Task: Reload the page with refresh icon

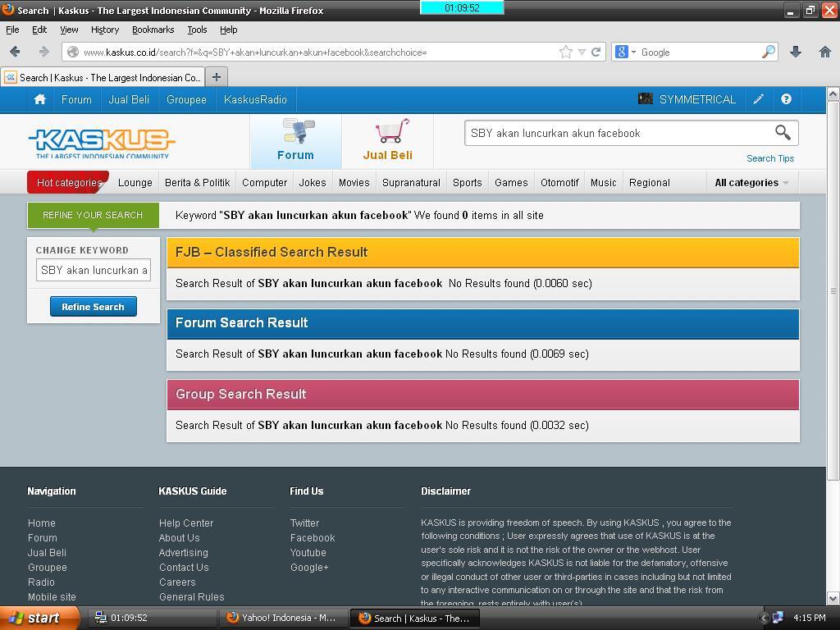Action: tap(596, 52)
